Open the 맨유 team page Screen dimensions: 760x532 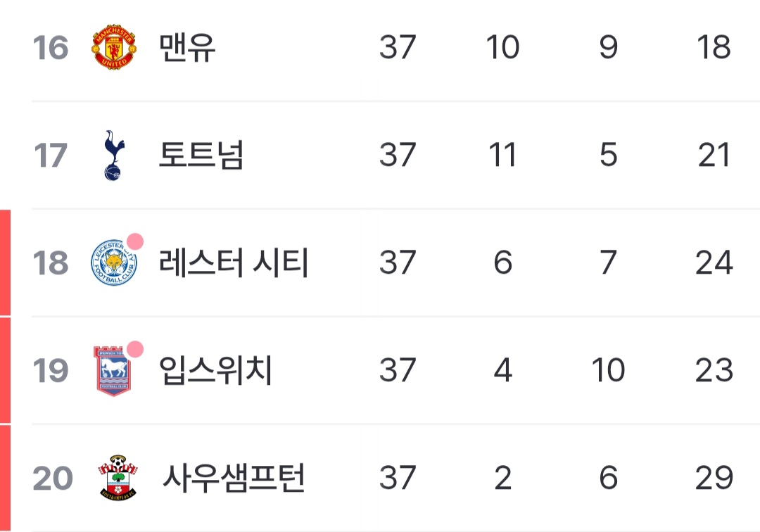click(187, 47)
